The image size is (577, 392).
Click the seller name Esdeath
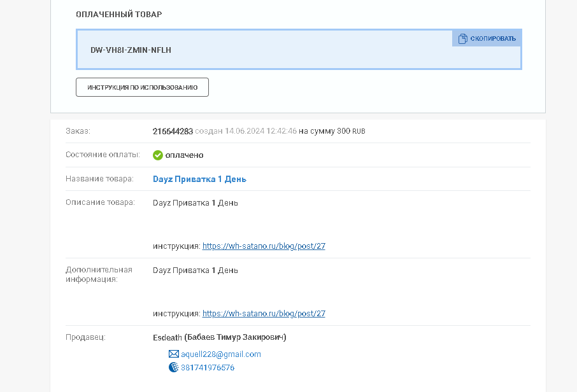(167, 337)
